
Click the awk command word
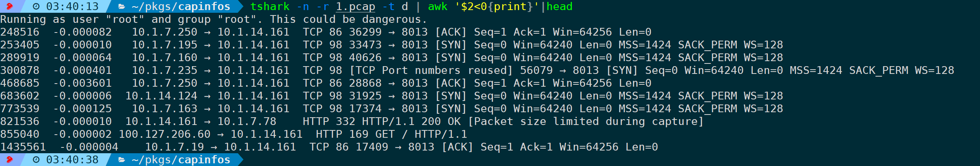438,7
